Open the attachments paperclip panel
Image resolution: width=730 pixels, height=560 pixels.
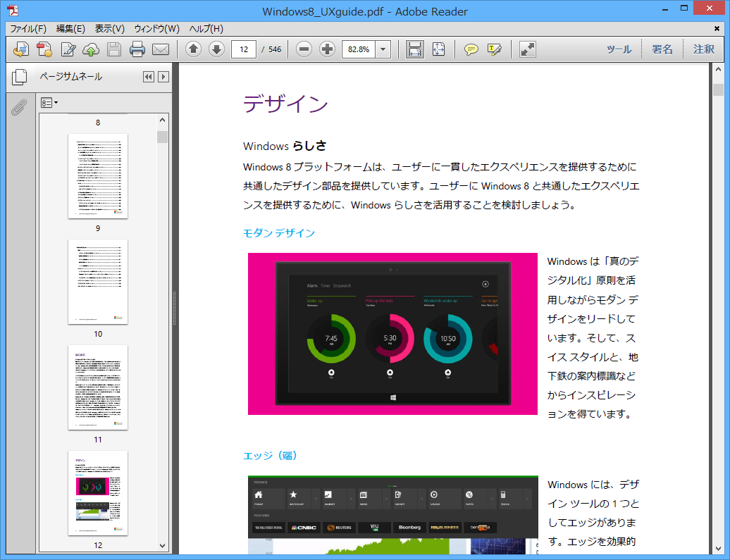point(19,108)
